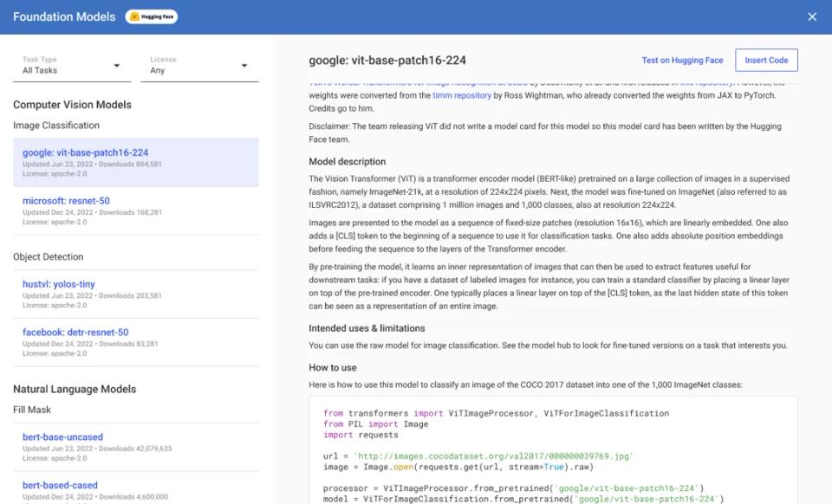Click the Intended uses & limitations heading
Screen dimensions: 832x504
click(367, 328)
